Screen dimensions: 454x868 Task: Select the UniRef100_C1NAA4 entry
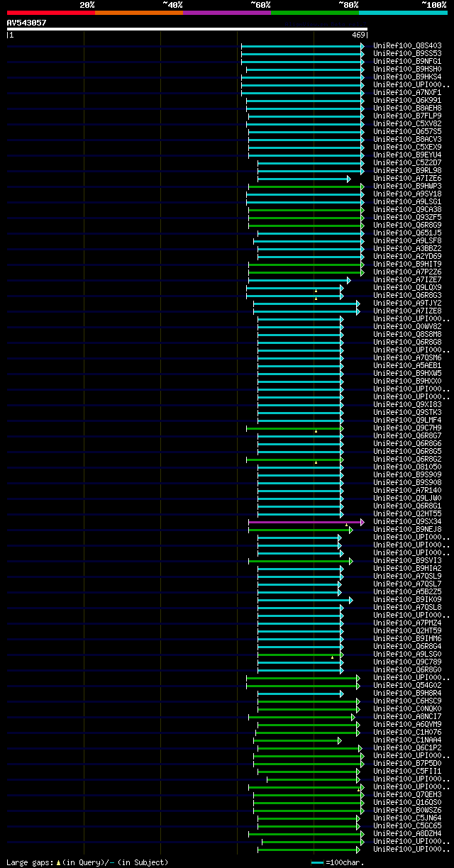point(407,740)
